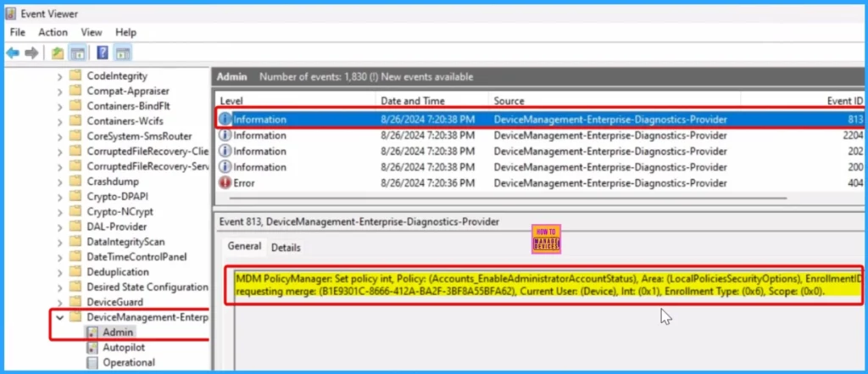Select the Error event at 7:20:36 PM
868x374 pixels.
pyautogui.click(x=540, y=183)
